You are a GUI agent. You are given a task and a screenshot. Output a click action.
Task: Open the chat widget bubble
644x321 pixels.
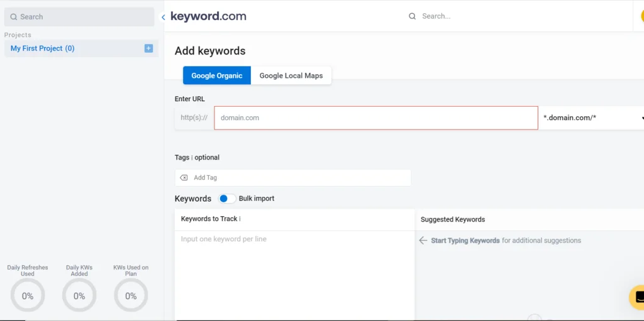pos(638,297)
